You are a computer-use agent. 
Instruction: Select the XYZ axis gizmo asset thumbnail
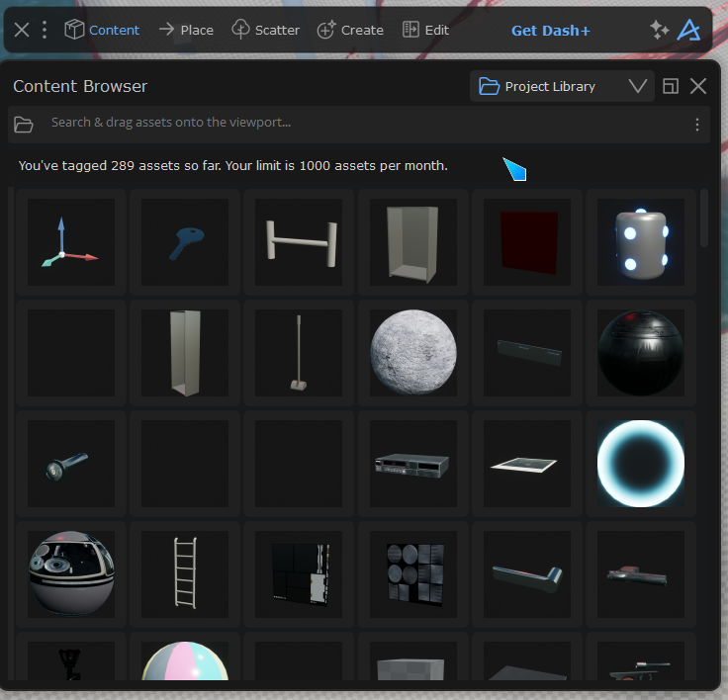point(71,242)
